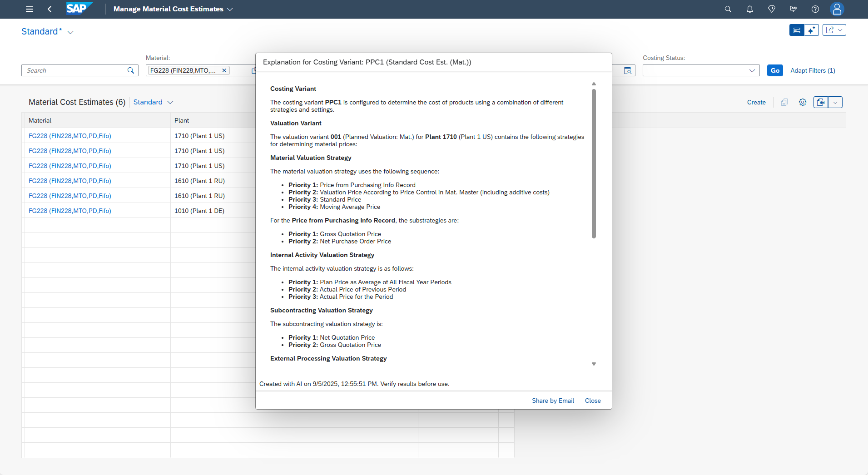The width and height of the screenshot is (868, 475).
Task: Open the FG228 row for Plant 1010 DE
Action: point(69,211)
